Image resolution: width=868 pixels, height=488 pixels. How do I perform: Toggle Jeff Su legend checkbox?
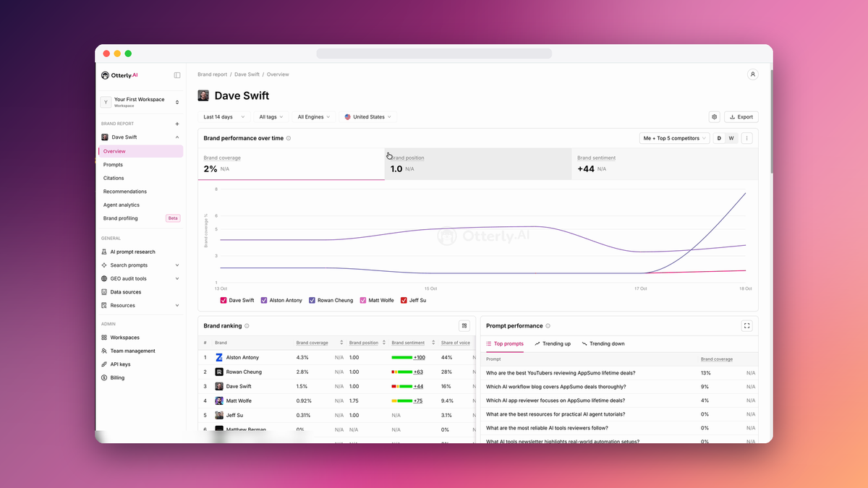404,300
